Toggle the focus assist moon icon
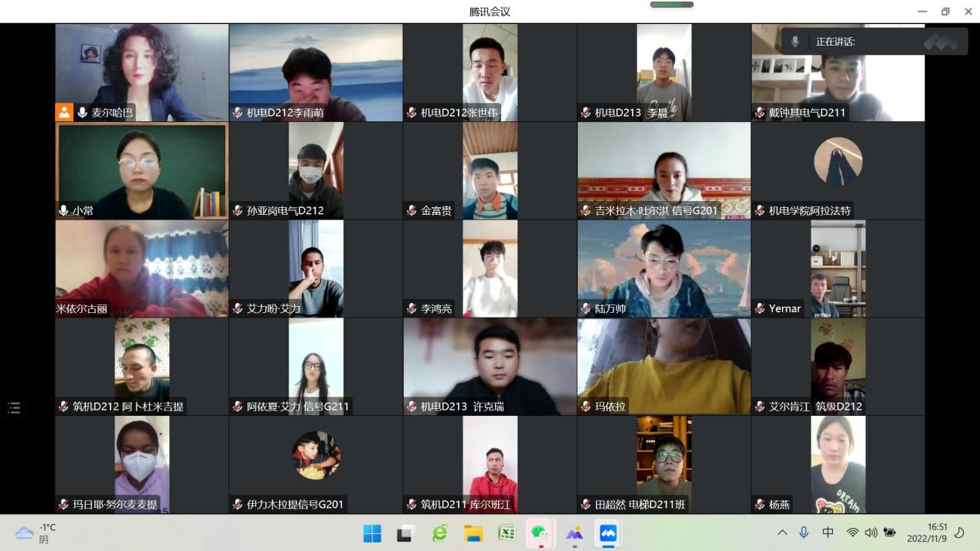 point(960,532)
